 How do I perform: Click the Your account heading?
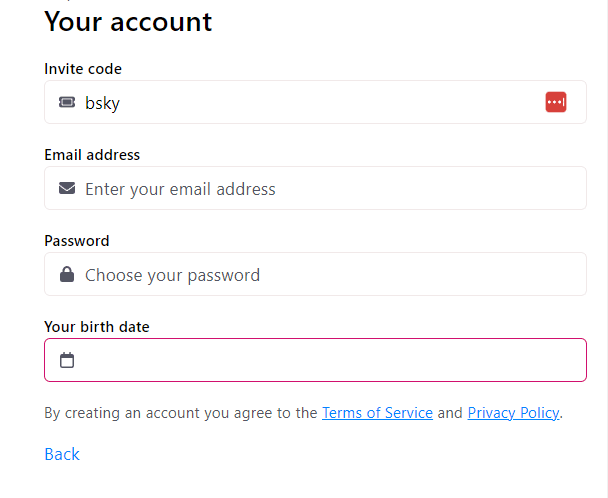click(128, 22)
